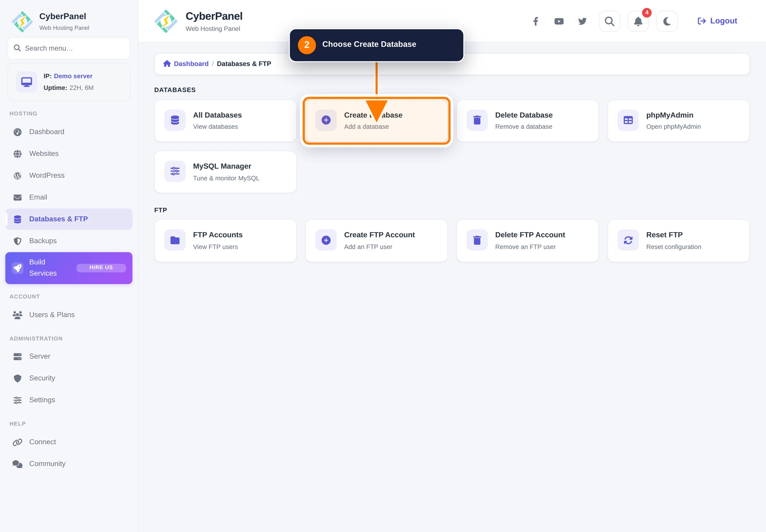Open the MySQL Manager card

coord(225,172)
